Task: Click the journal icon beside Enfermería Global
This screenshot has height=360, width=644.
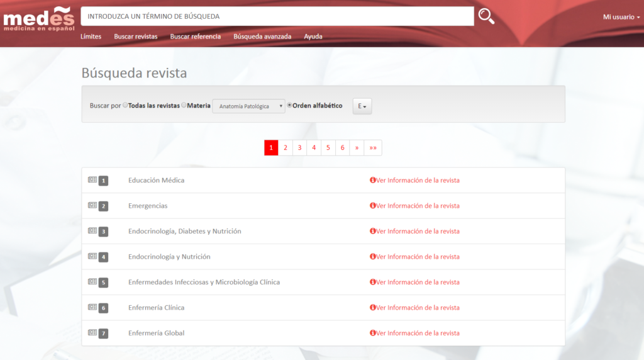Action: (92, 332)
